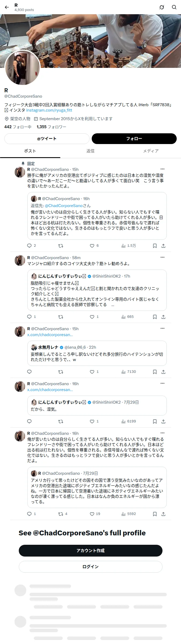Click the ログイン button
This screenshot has width=181, height=644.
click(91, 566)
